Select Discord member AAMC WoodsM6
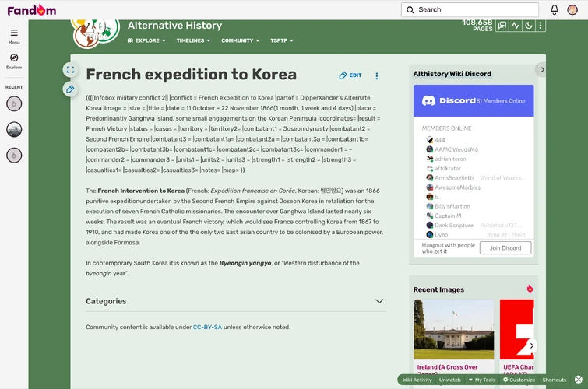 coord(452,149)
